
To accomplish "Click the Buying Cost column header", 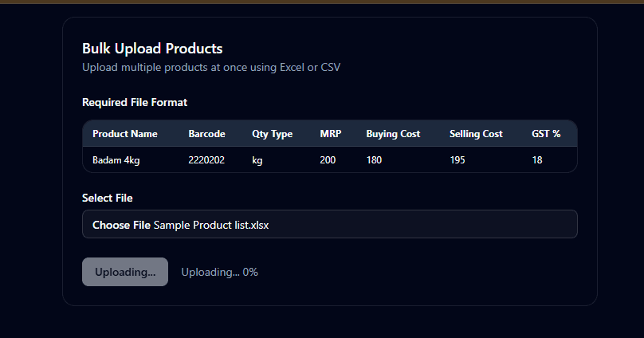I will [x=393, y=134].
